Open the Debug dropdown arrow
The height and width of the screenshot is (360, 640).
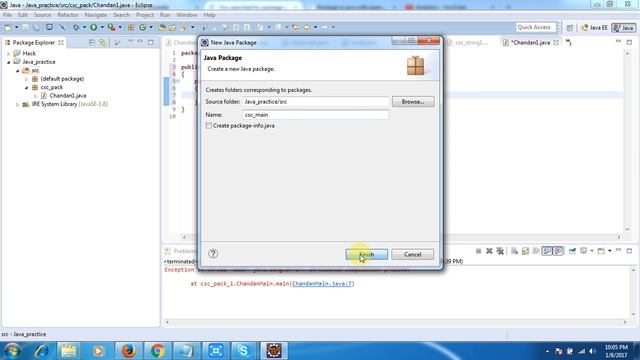pos(84,27)
